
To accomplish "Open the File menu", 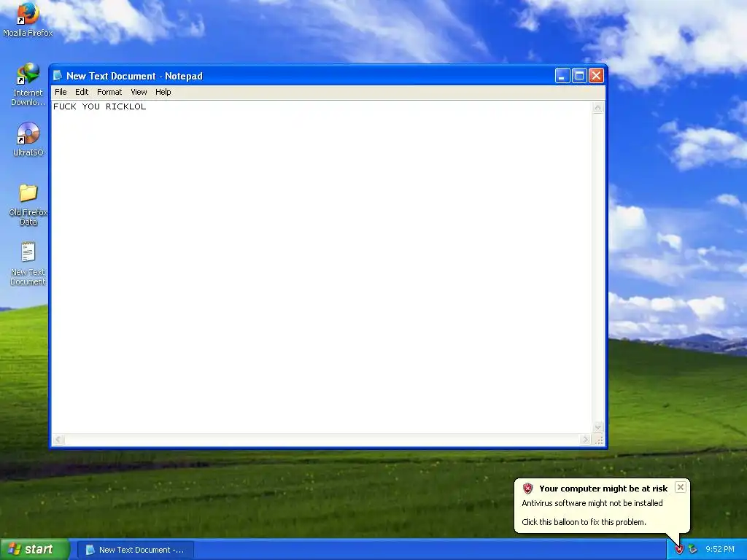I will [61, 92].
